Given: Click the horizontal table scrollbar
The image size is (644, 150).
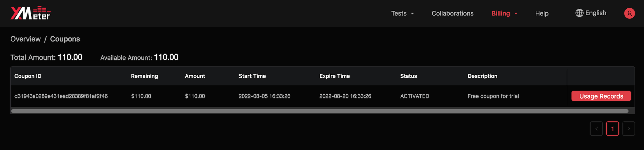Looking at the screenshot, I should 320,111.
